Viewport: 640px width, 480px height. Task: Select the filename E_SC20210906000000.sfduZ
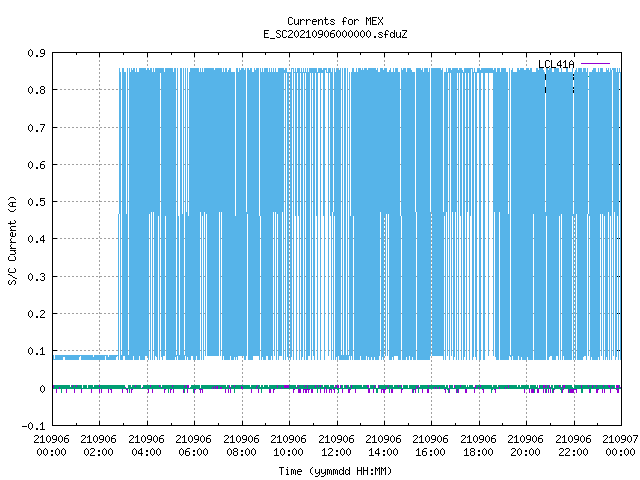pos(335,34)
